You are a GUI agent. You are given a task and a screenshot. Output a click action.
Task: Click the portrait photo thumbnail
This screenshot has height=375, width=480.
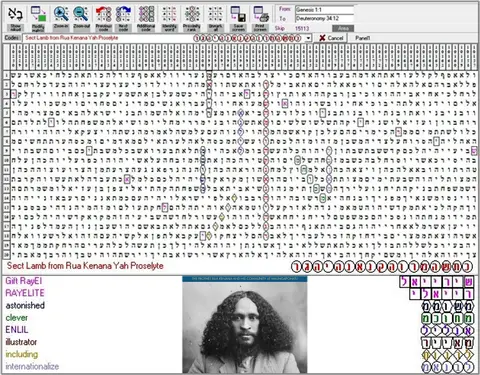click(x=245, y=324)
